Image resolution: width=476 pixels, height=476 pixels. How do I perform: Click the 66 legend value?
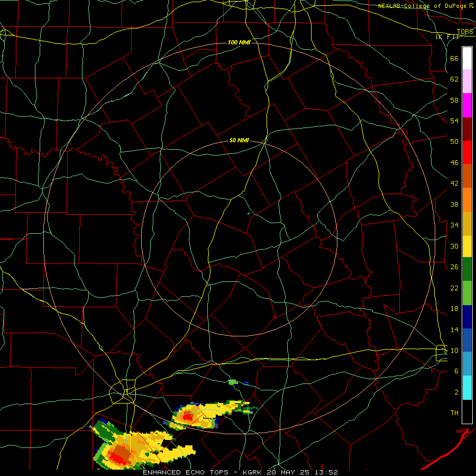[454, 58]
